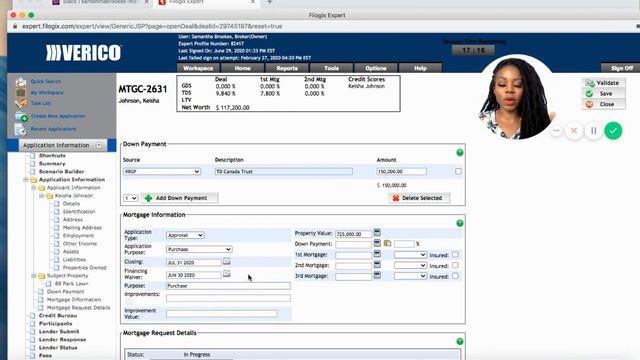Collapse the Subject Property tree folder
The width and height of the screenshot is (640, 360).
34,276
